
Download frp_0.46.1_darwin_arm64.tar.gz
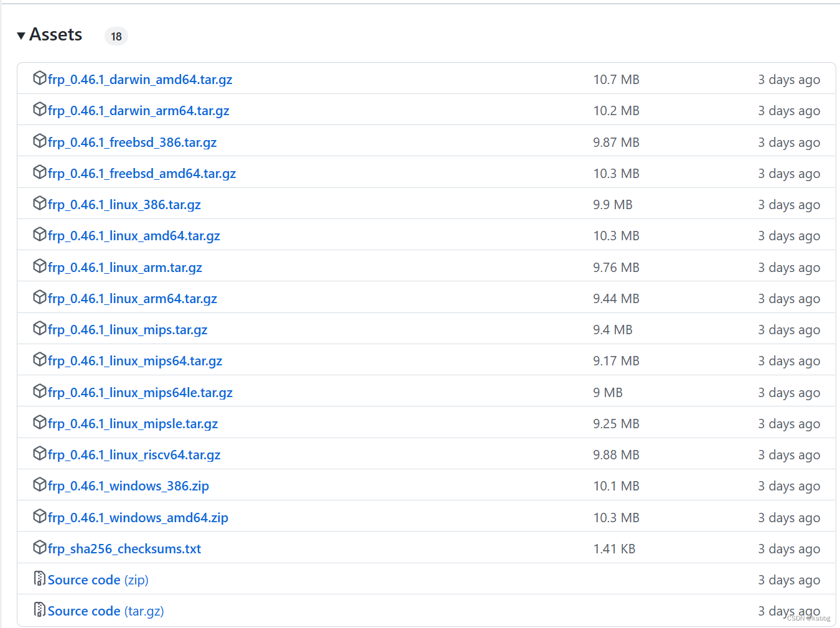click(x=139, y=111)
